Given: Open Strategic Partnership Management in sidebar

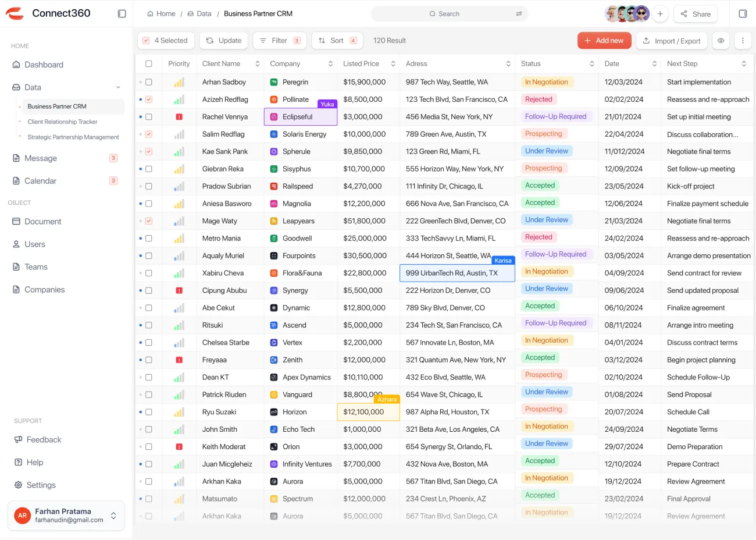Looking at the screenshot, I should coord(73,137).
